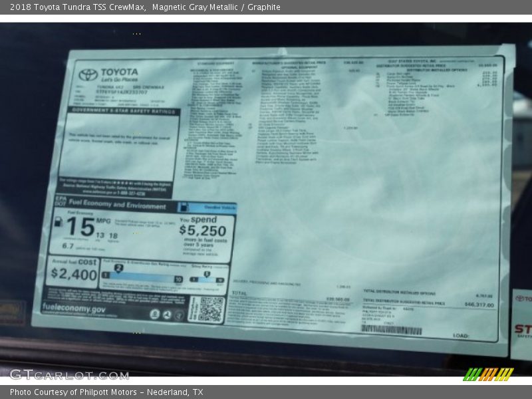Click the fueleconomy.gov text
The height and width of the screenshot is (399, 532).
click(74, 308)
